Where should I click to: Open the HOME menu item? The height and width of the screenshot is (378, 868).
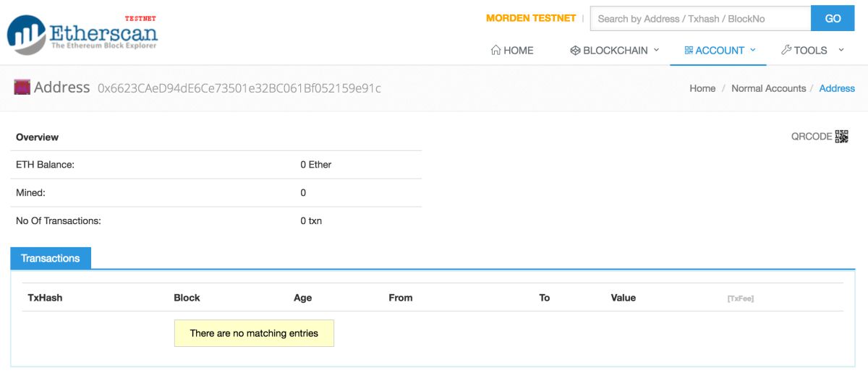click(x=512, y=50)
